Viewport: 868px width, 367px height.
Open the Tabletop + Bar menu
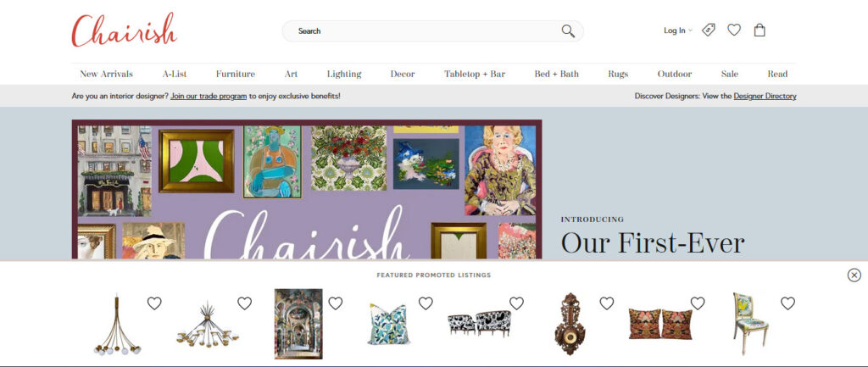click(475, 75)
